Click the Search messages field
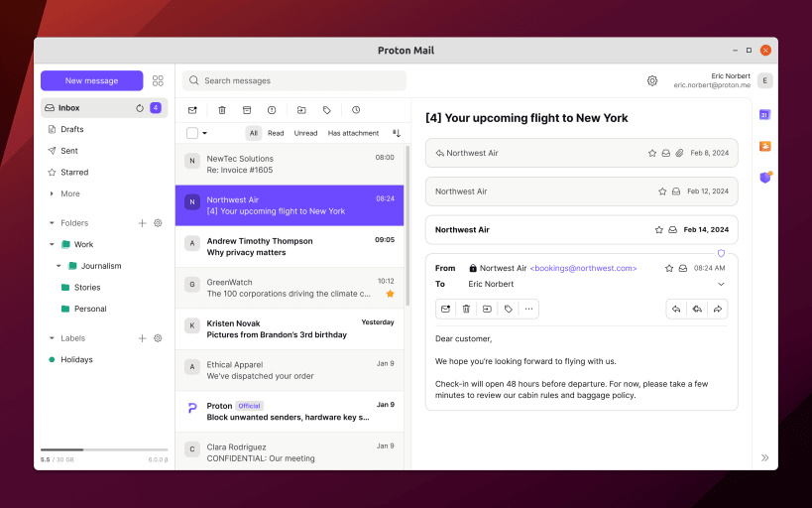Screen dimensions: 812x508 coord(294,81)
